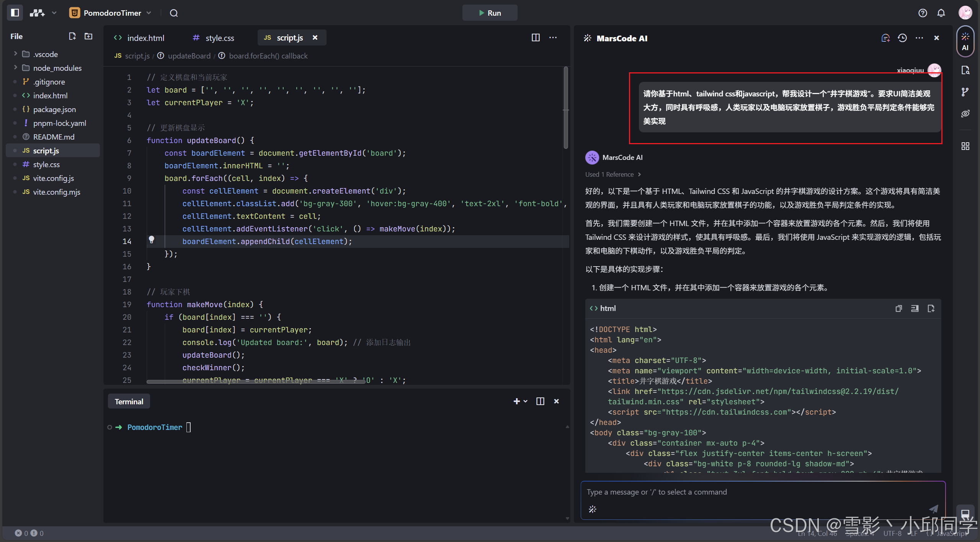Click the search magnifier icon in top bar

[x=174, y=13]
